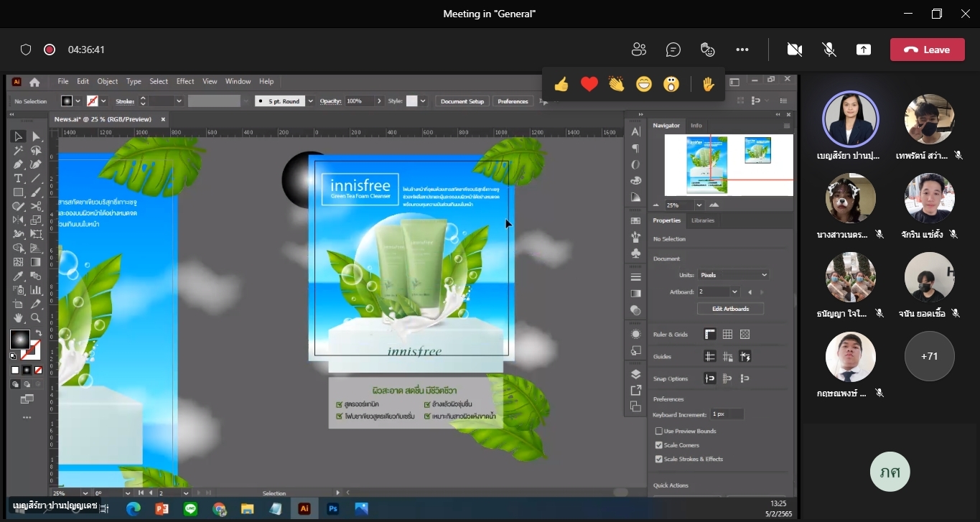This screenshot has width=980, height=522.
Task: Select the Eyedropper tool
Action: (x=19, y=276)
